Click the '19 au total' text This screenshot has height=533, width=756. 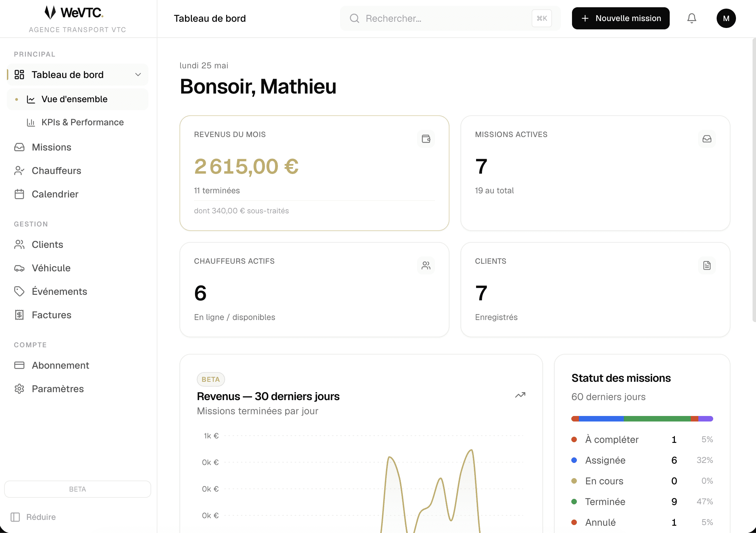[494, 191]
